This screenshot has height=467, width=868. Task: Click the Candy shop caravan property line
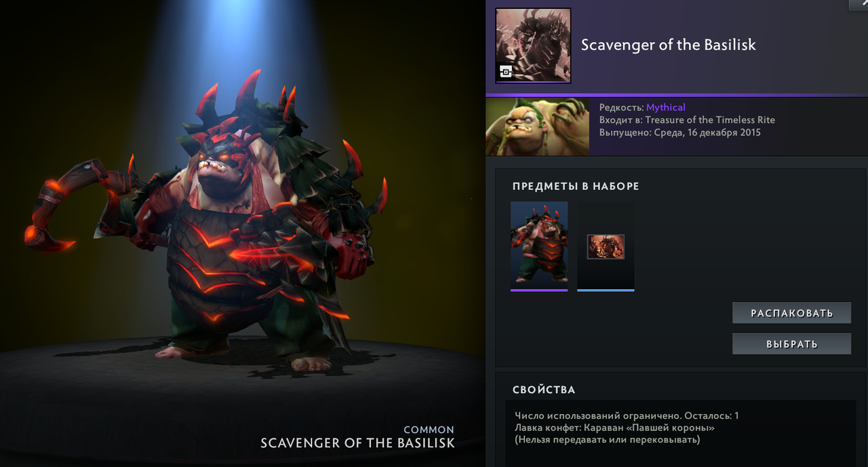(x=614, y=428)
